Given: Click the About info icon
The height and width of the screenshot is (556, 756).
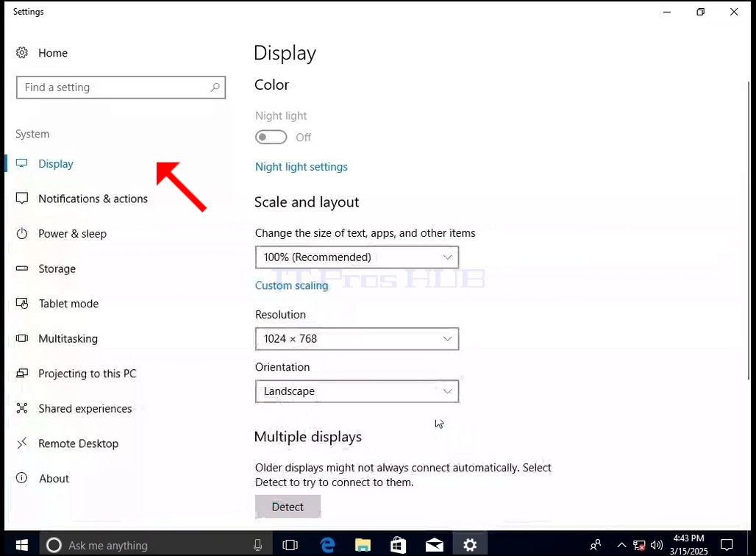Looking at the screenshot, I should click(22, 478).
